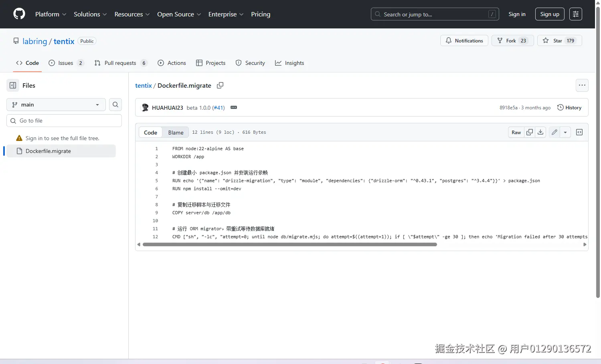The width and height of the screenshot is (601, 364).
Task: Star the tentix repository
Action: point(559,40)
